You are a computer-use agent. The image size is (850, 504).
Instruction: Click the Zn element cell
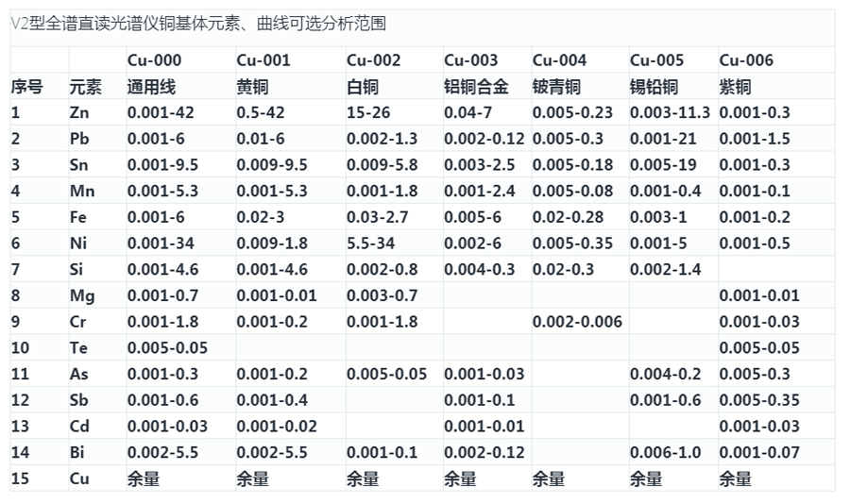coord(79,112)
